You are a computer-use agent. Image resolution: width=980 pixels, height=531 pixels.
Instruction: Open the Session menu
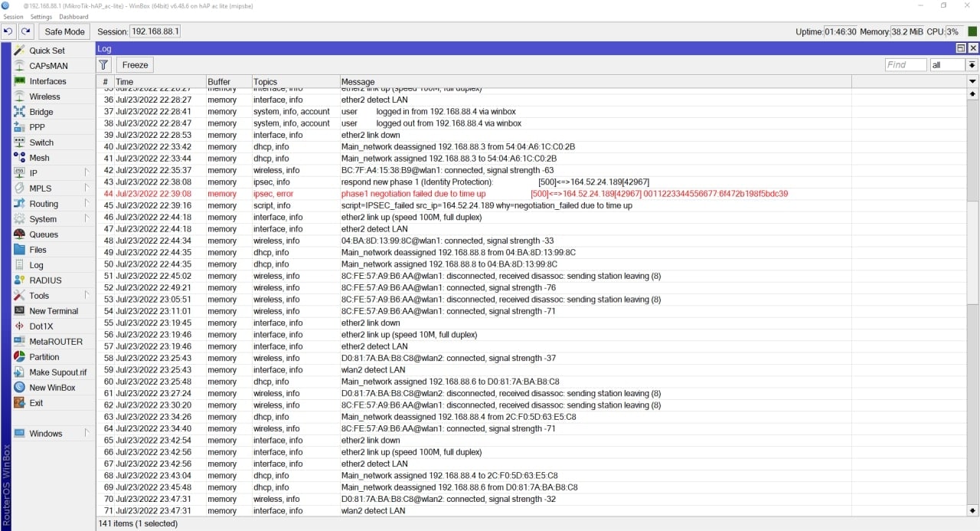point(13,17)
